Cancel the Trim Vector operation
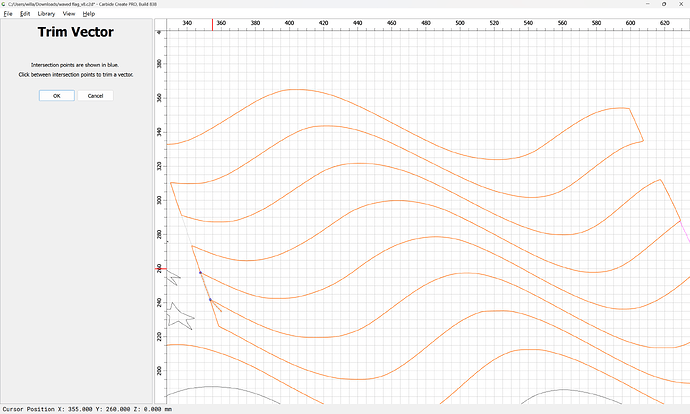 coord(96,96)
